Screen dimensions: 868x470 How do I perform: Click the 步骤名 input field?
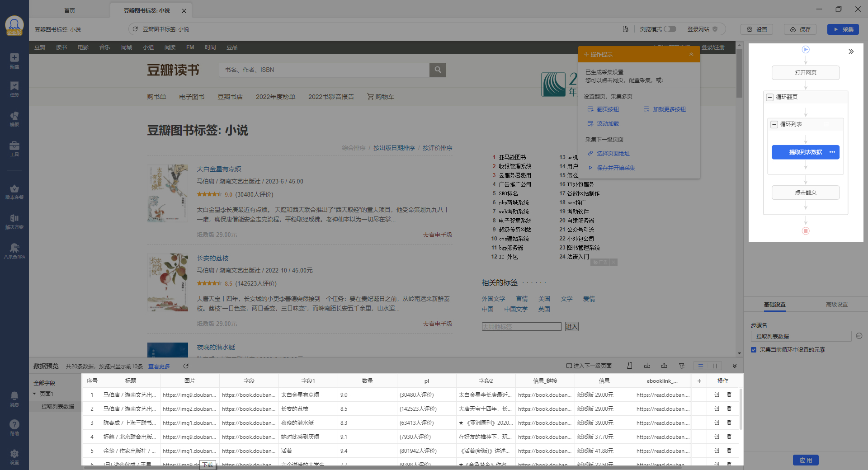[x=801, y=336]
